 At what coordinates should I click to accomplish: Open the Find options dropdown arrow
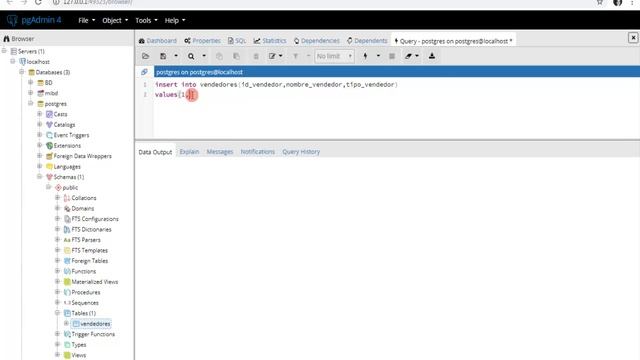(x=204, y=56)
